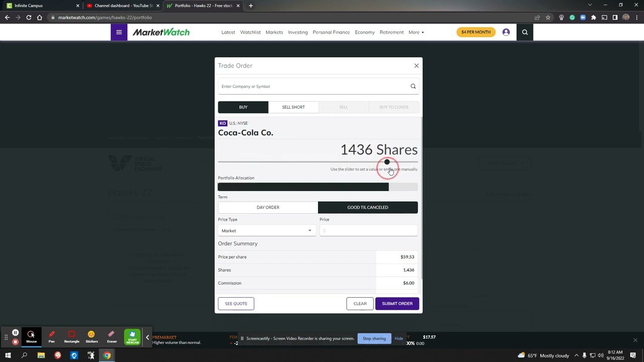Choose the SELL SHORT order type
The height and width of the screenshot is (362, 644).
(293, 107)
